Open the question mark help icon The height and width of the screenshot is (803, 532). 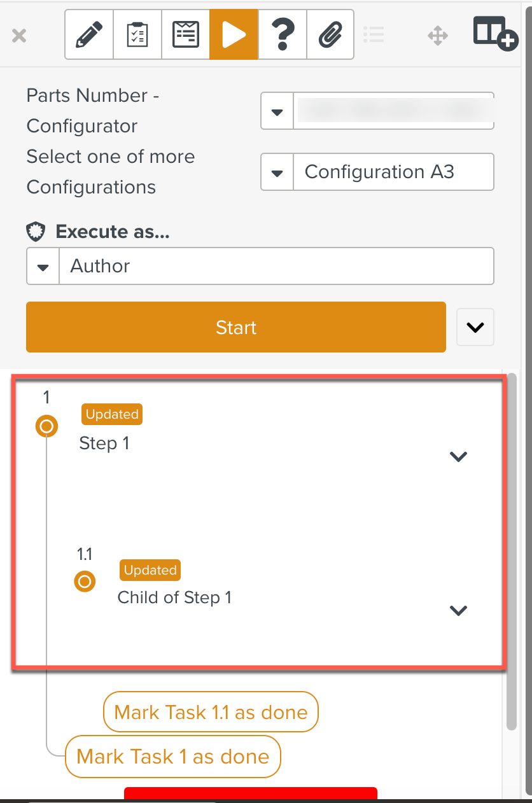[x=282, y=35]
